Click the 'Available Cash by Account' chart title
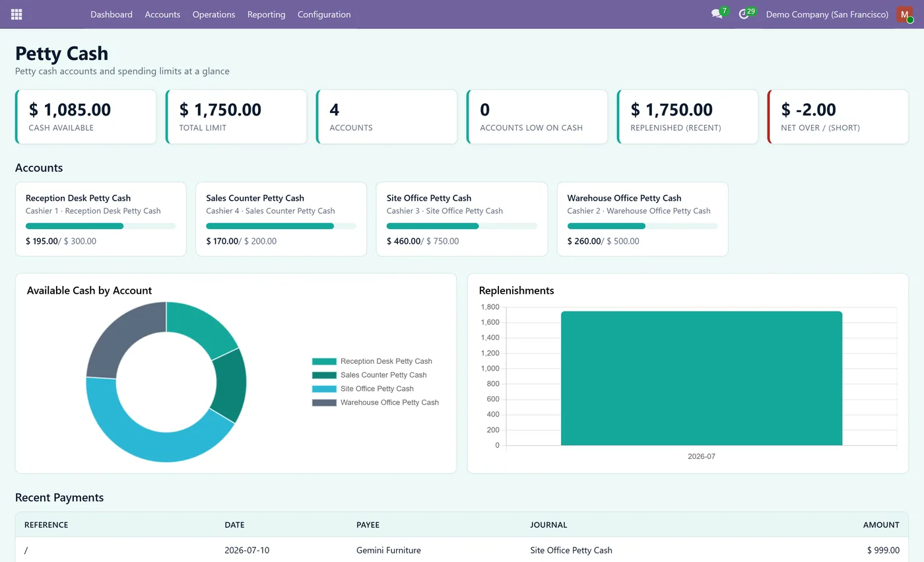This screenshot has height=562, width=924. [89, 291]
